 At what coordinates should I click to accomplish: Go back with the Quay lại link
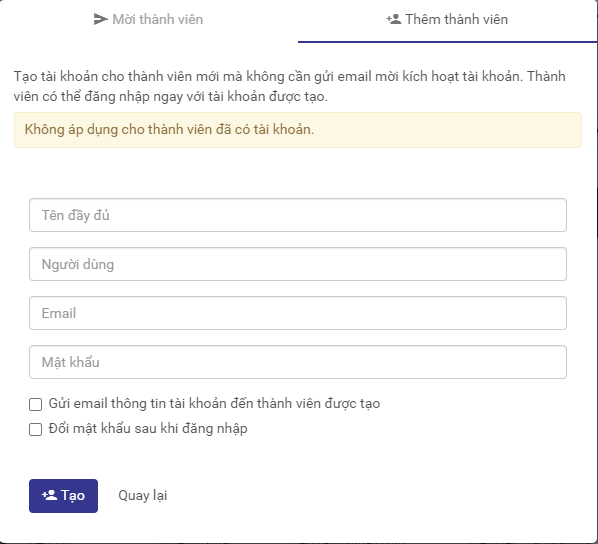pyautogui.click(x=143, y=496)
